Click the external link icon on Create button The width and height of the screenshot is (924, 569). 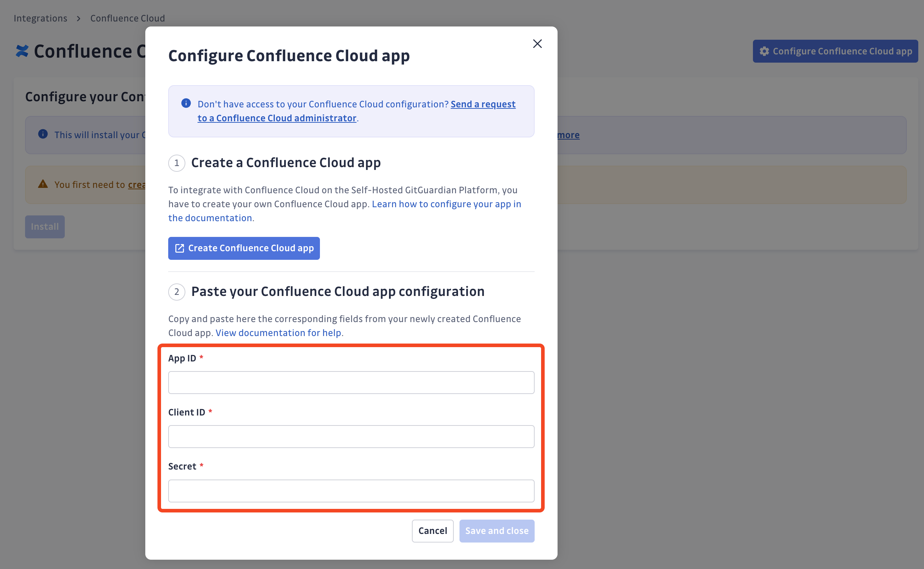179,248
